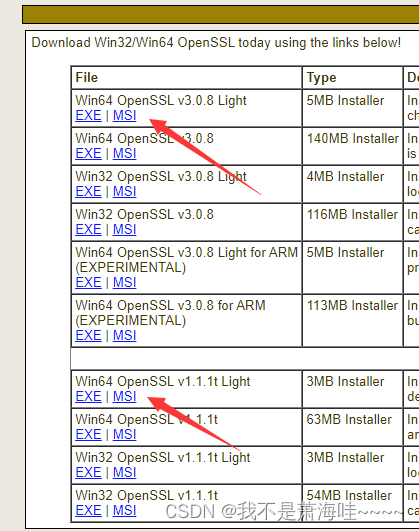Download Win64 OpenSSL v3.0.8 Light EXE
The height and width of the screenshot is (531, 419).
click(88, 115)
